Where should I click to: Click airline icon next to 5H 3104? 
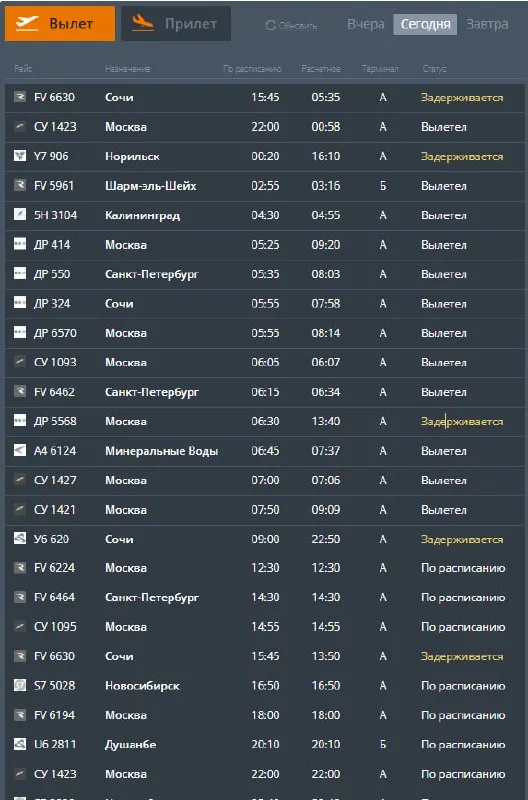pyautogui.click(x=20, y=215)
